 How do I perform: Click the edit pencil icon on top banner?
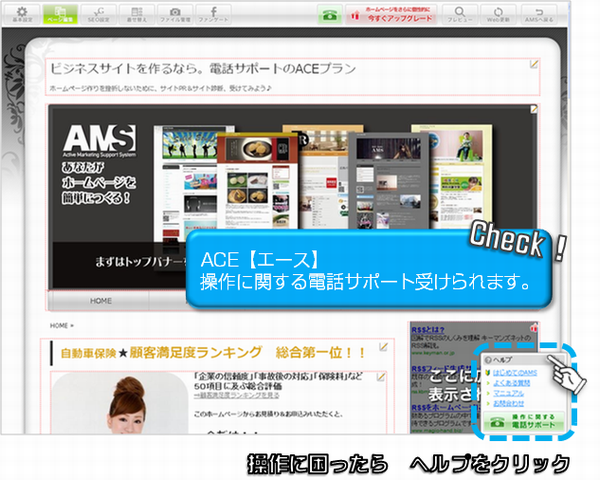pyautogui.click(x=533, y=109)
